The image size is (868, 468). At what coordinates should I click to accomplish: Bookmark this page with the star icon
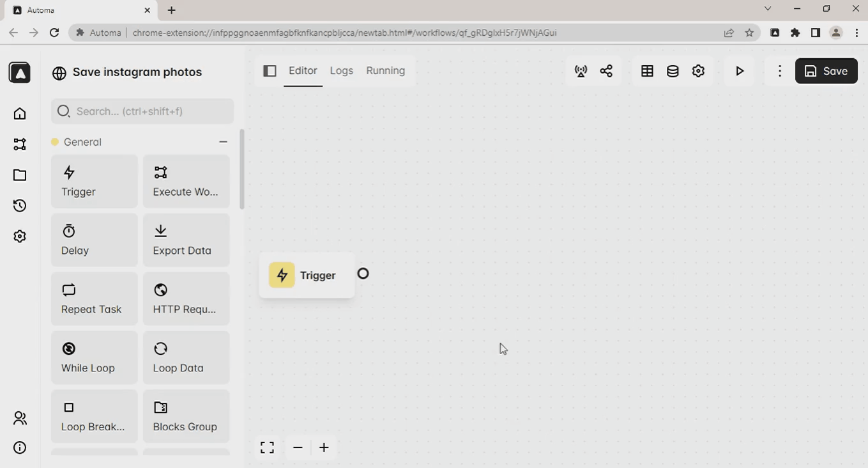point(749,33)
